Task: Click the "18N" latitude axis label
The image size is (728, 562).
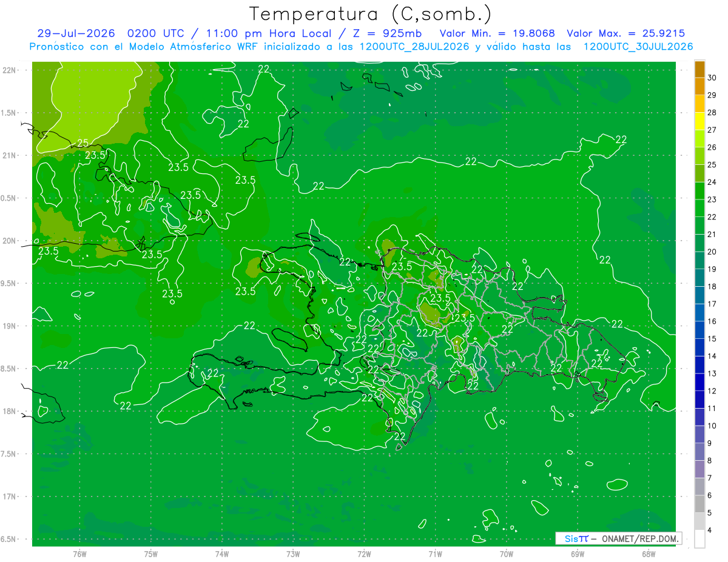Action: pyautogui.click(x=8, y=411)
